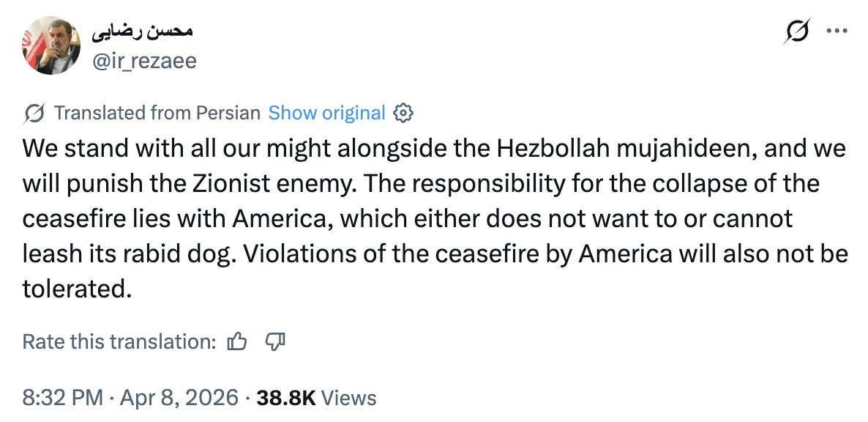The height and width of the screenshot is (422, 868).
Task: Click the Grok badge beside "Translated from Persian"
Action: [33, 112]
